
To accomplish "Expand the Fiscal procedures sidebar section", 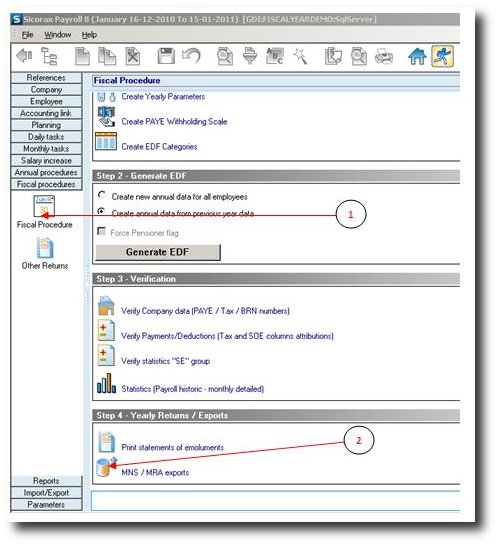I will click(46, 184).
